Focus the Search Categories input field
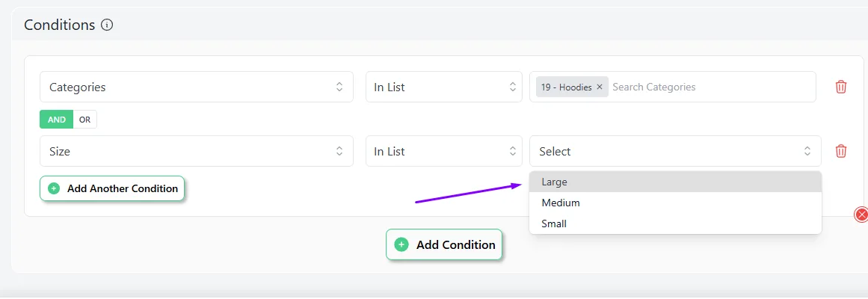This screenshot has height=299, width=868. point(710,87)
